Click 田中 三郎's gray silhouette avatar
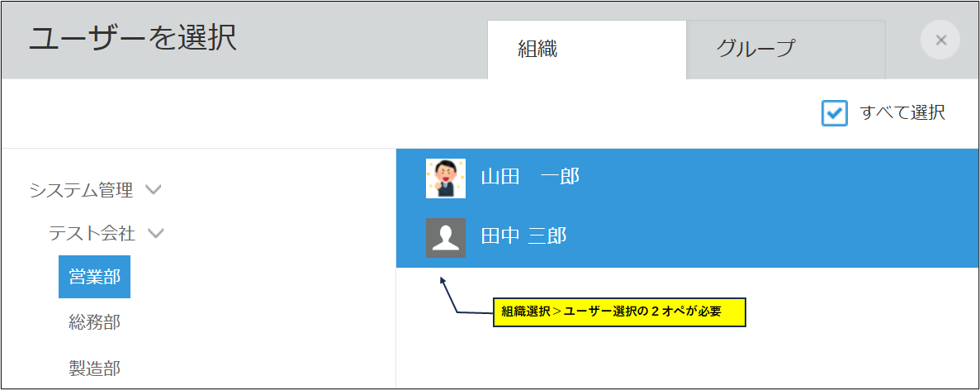The height and width of the screenshot is (390, 980). point(445,238)
